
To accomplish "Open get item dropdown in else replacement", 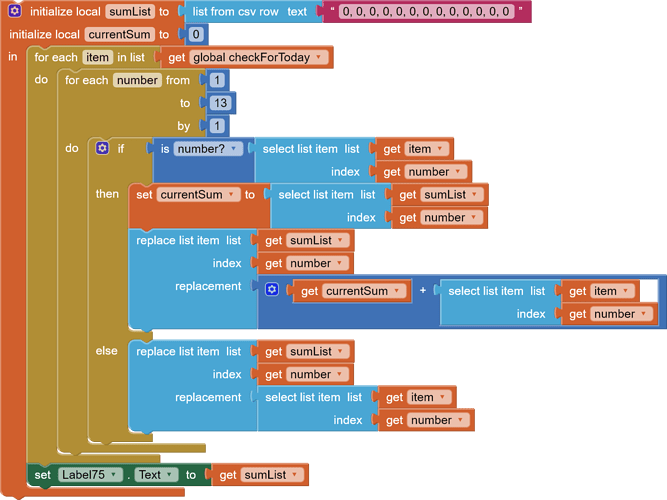I will 442,397.
